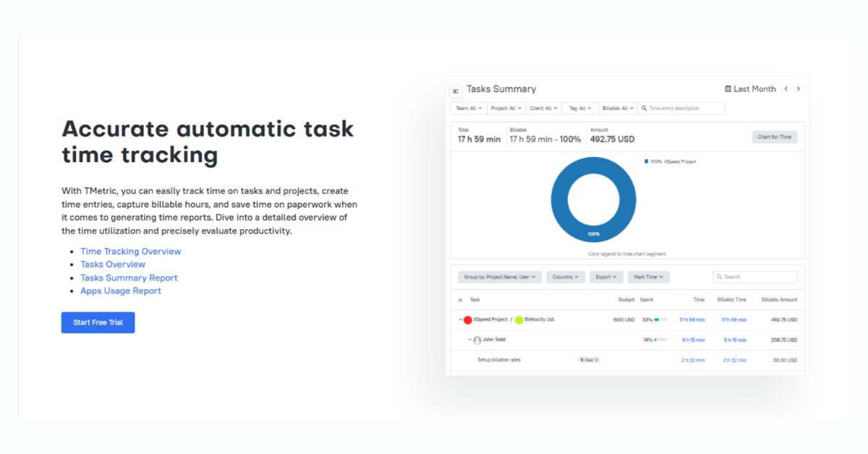
Task: Click the Chart for: Time button
Action: [775, 137]
